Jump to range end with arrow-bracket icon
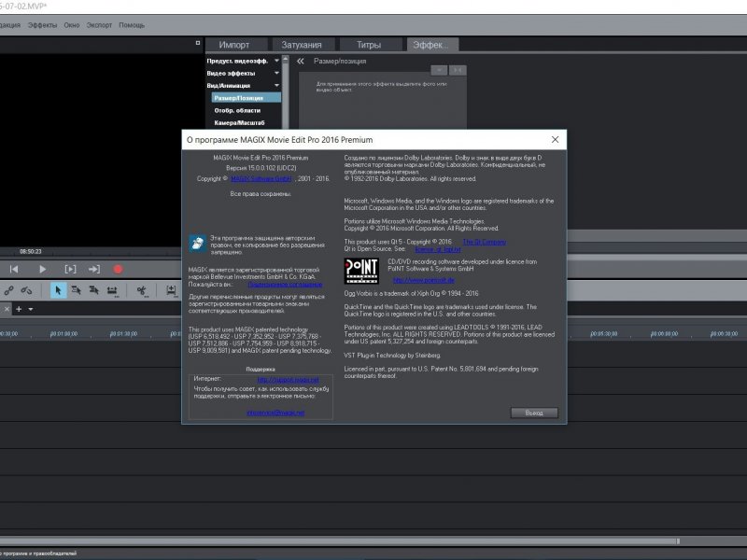The height and width of the screenshot is (560, 747). click(x=94, y=269)
